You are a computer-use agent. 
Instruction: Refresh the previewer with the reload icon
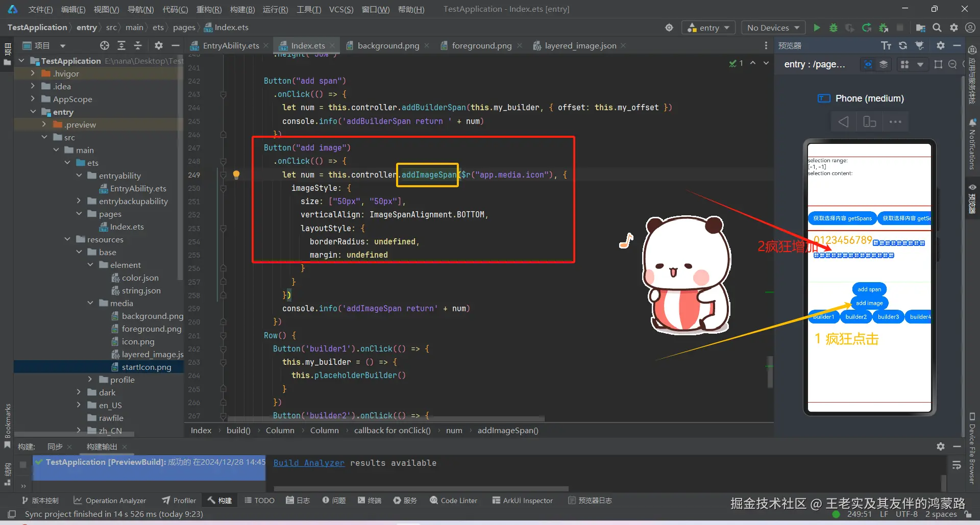pos(902,45)
